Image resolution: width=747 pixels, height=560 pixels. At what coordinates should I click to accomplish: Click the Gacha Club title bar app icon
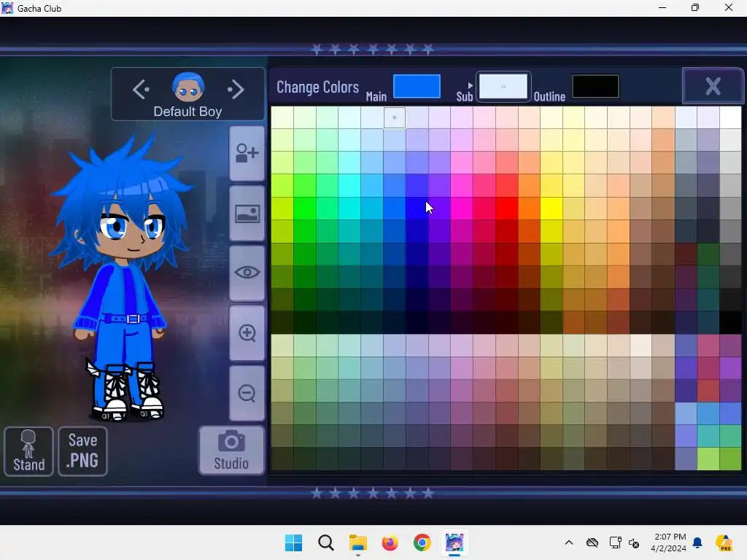pos(7,8)
